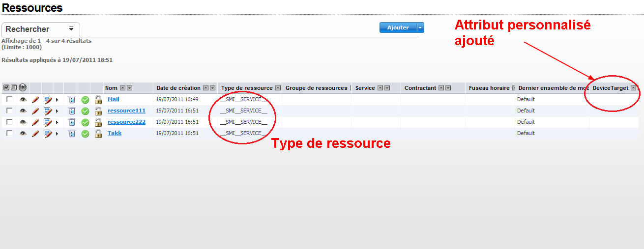
Task: Delete Mail using the trash bin icon
Action: pyautogui.click(x=71, y=99)
